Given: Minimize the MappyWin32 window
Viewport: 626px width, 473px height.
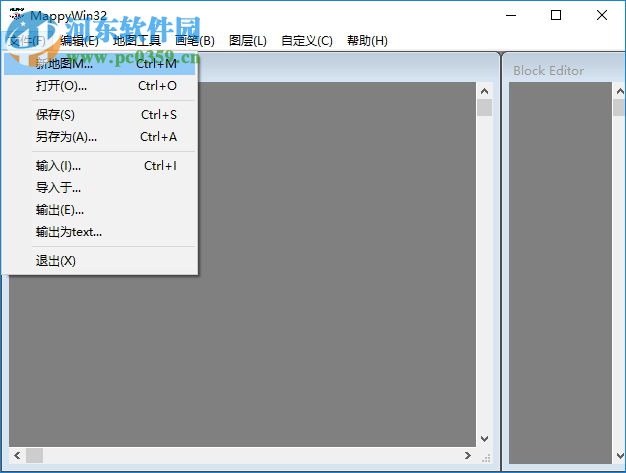Looking at the screenshot, I should (x=511, y=15).
